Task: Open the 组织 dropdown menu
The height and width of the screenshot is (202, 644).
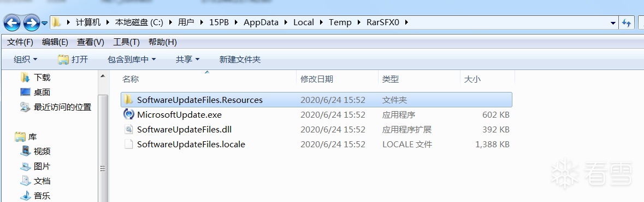Action: (x=26, y=60)
